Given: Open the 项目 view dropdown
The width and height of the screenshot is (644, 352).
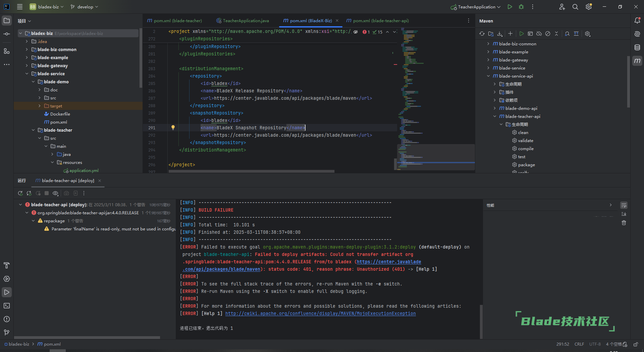Looking at the screenshot, I should click(x=24, y=21).
